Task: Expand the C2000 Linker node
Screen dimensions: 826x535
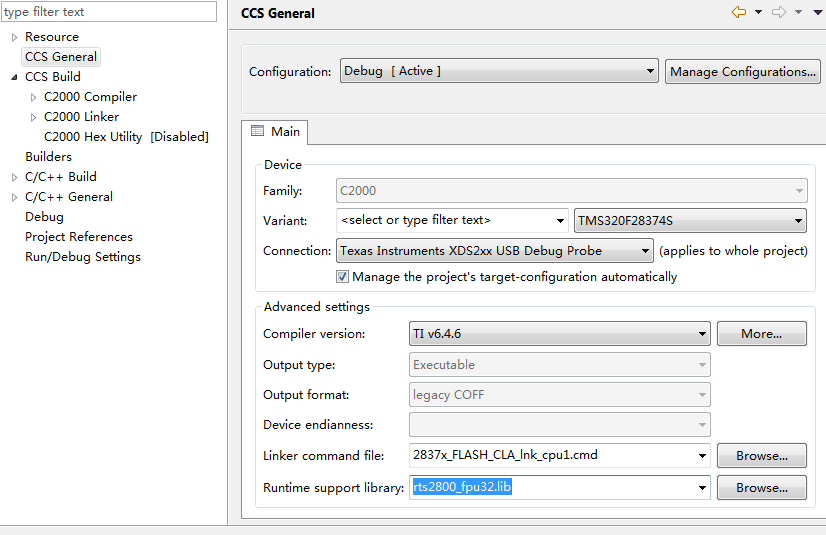Action: [x=33, y=117]
